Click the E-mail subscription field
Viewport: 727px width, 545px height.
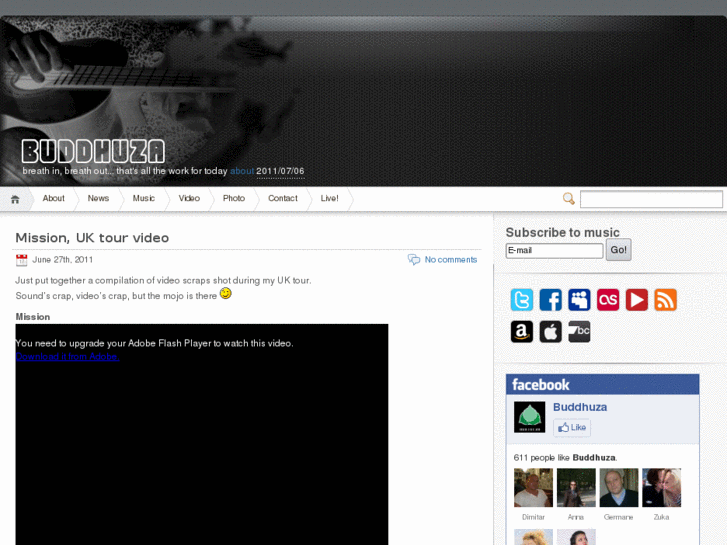[554, 250]
